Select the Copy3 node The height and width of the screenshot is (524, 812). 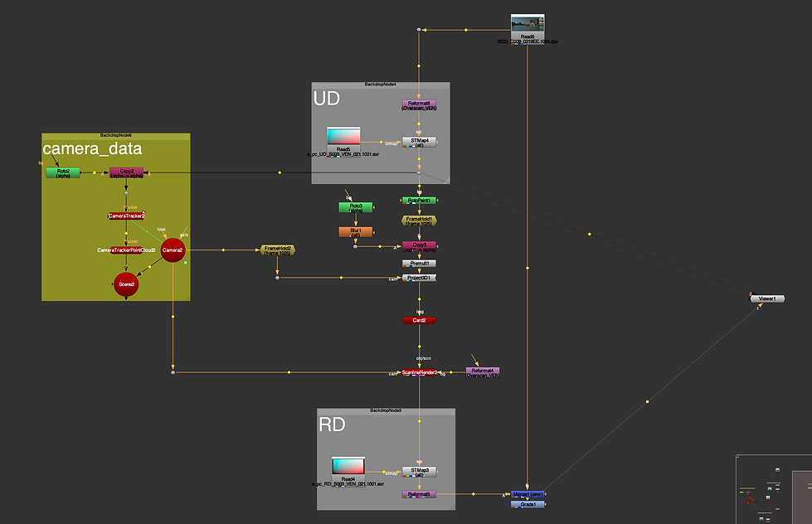(x=420, y=247)
